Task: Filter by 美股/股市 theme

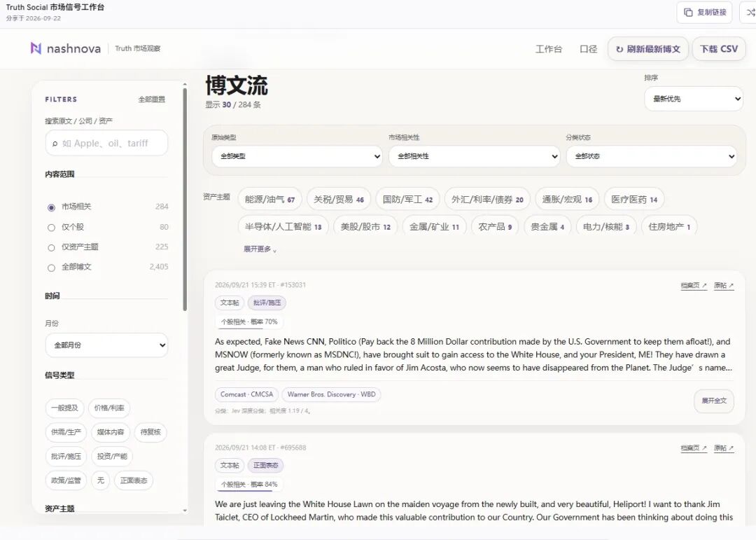Action: [365, 226]
